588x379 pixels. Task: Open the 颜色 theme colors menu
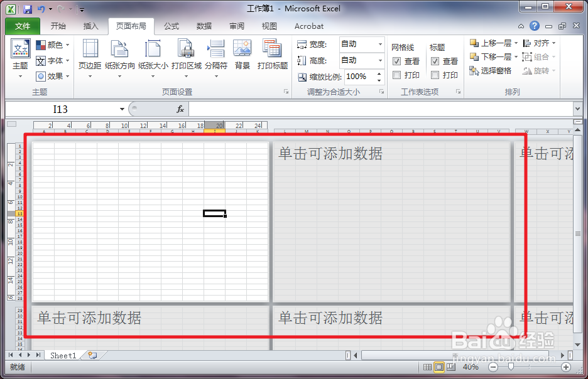point(53,45)
